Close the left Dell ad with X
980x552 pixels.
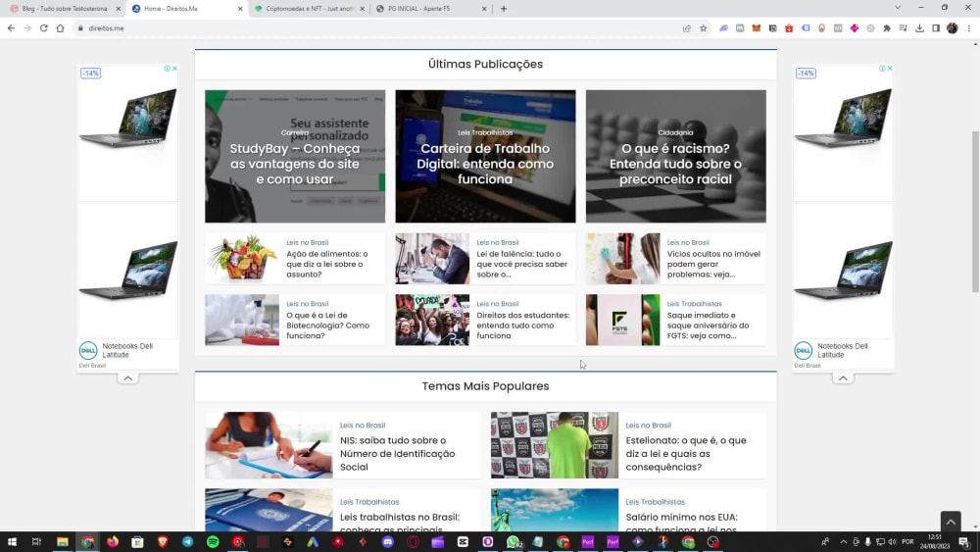tap(174, 68)
